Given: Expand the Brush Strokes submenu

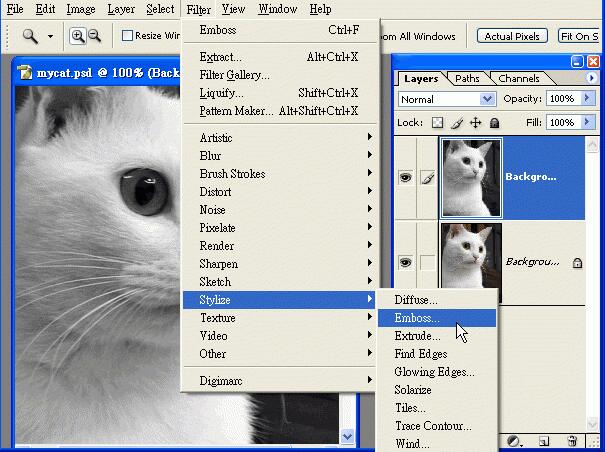Looking at the screenshot, I should [x=279, y=174].
